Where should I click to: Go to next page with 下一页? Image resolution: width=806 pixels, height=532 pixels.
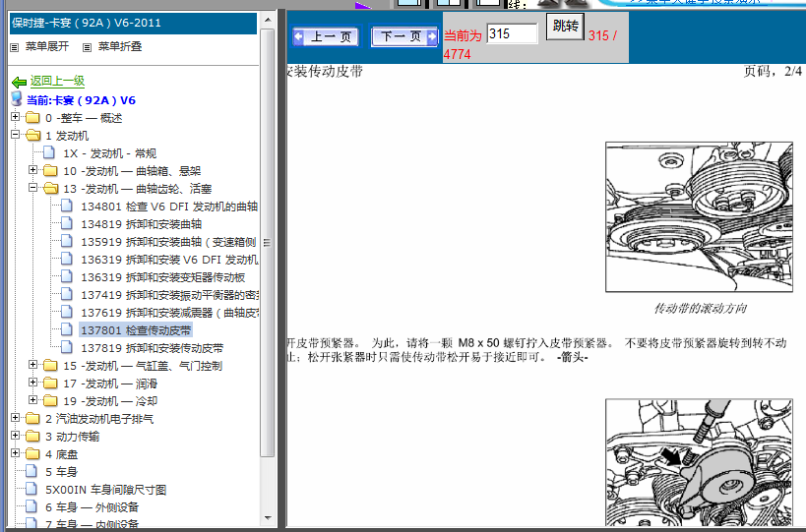pyautogui.click(x=404, y=36)
